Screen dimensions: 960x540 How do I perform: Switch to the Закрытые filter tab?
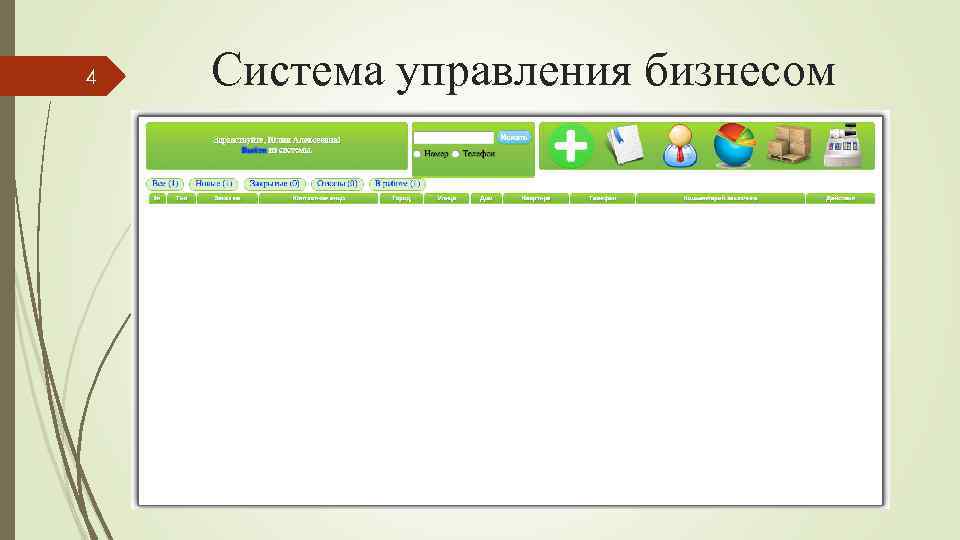click(274, 184)
